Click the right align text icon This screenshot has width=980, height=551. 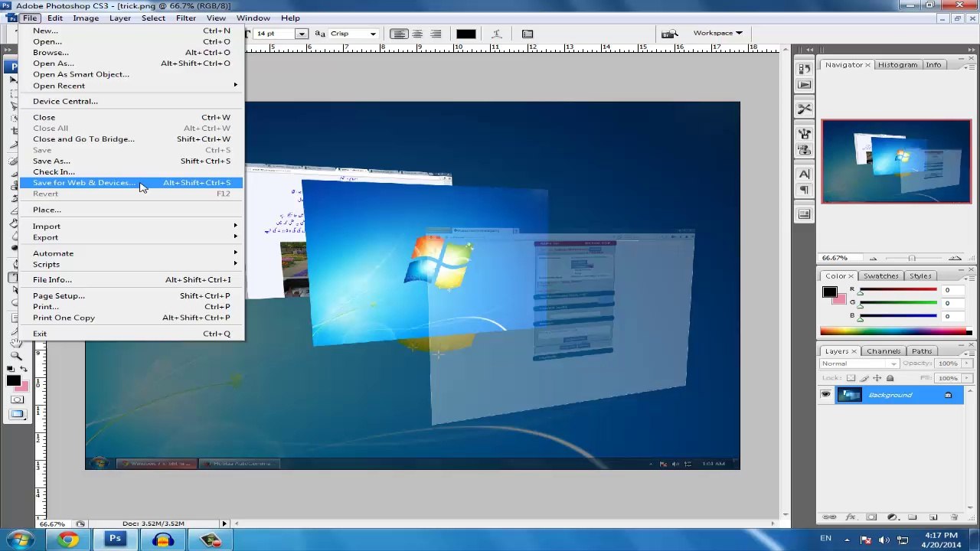(436, 34)
